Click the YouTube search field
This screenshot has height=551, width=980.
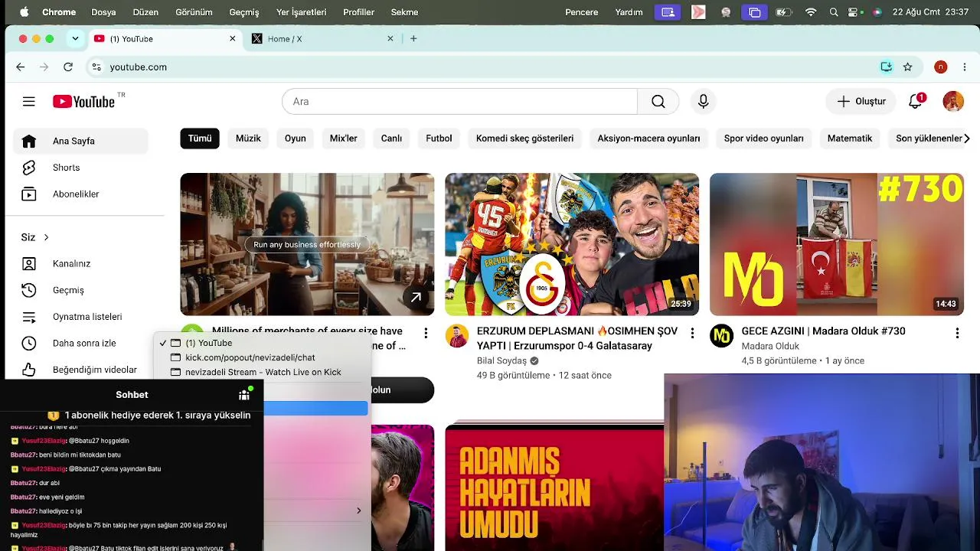tap(459, 102)
